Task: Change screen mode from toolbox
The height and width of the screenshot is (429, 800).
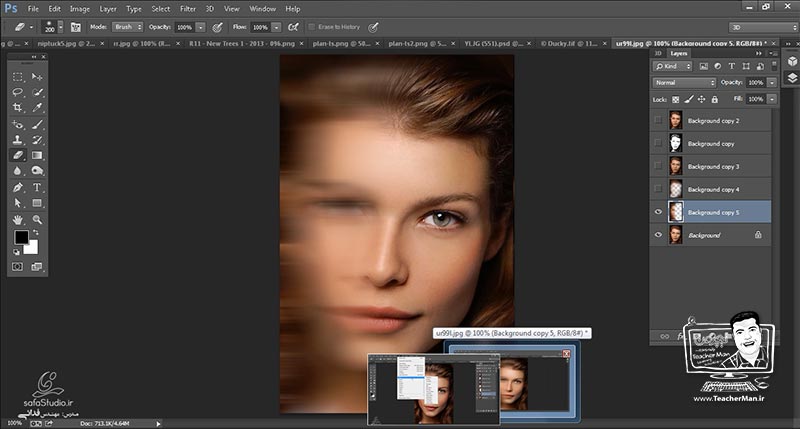Action: pyautogui.click(x=37, y=267)
